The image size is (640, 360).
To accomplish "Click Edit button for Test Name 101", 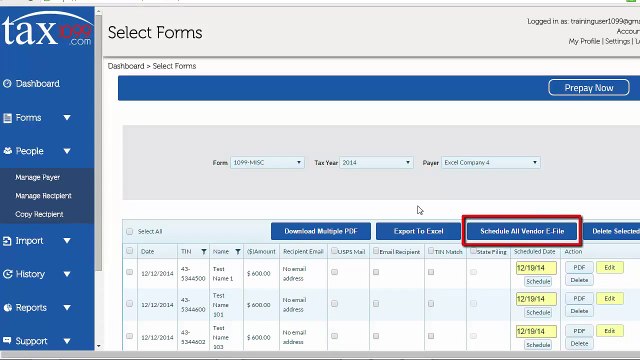I will point(609,298).
